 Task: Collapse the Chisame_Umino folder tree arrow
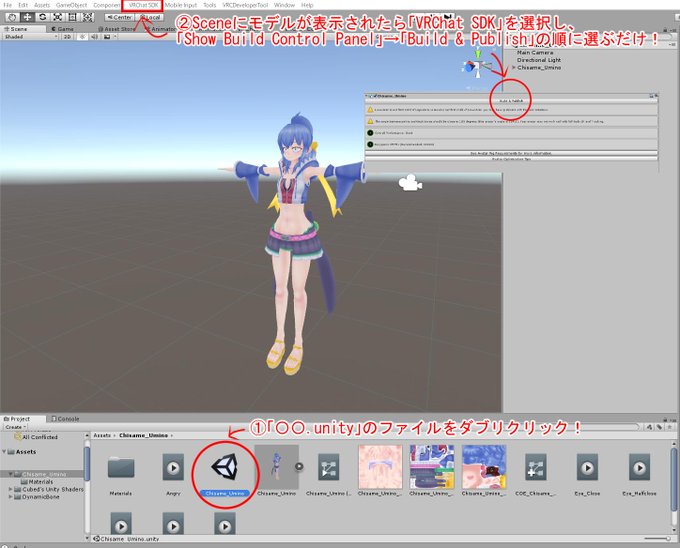(11, 474)
